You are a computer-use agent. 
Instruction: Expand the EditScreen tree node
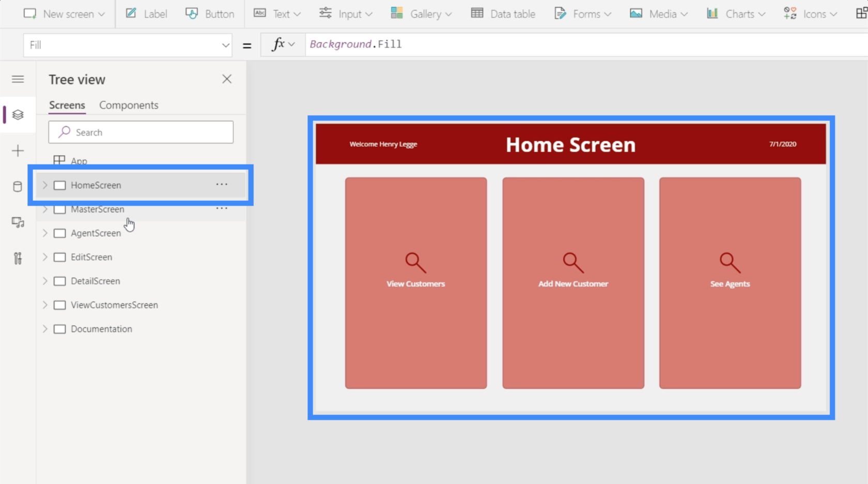pos(45,257)
